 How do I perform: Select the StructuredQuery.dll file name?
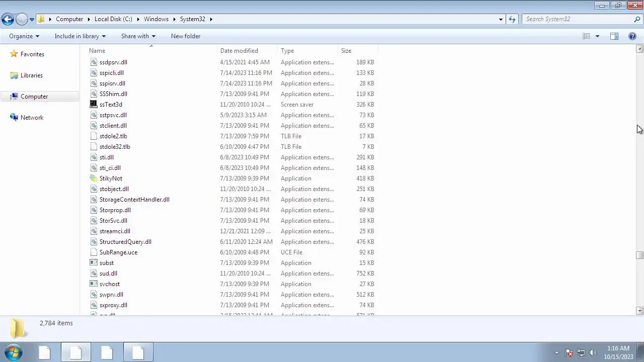pos(125,242)
